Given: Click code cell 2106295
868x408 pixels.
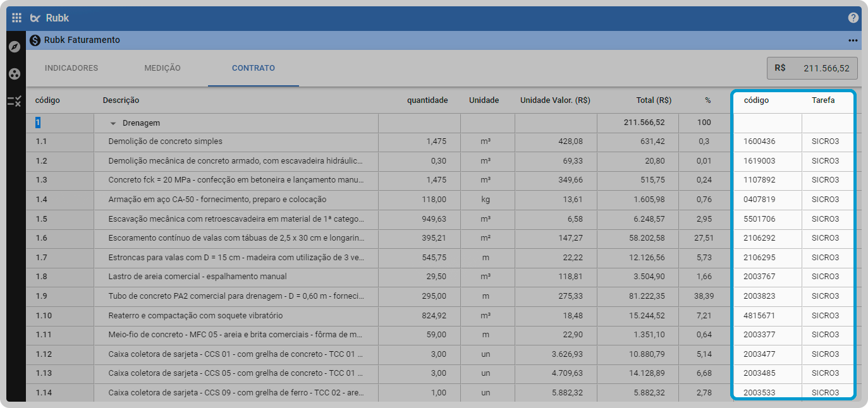Looking at the screenshot, I should coord(767,258).
